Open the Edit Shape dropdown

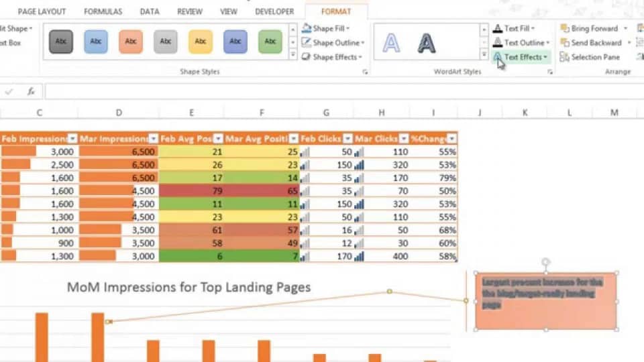click(x=16, y=28)
